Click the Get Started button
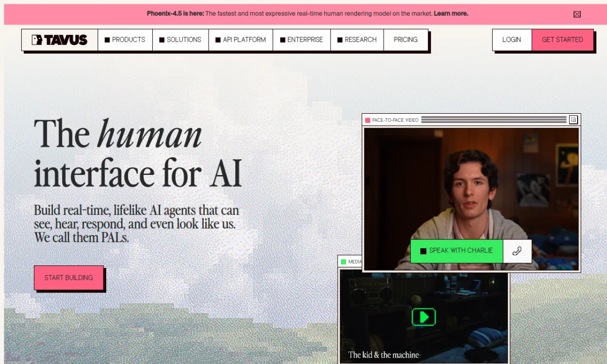The width and height of the screenshot is (607, 364). 562,40
